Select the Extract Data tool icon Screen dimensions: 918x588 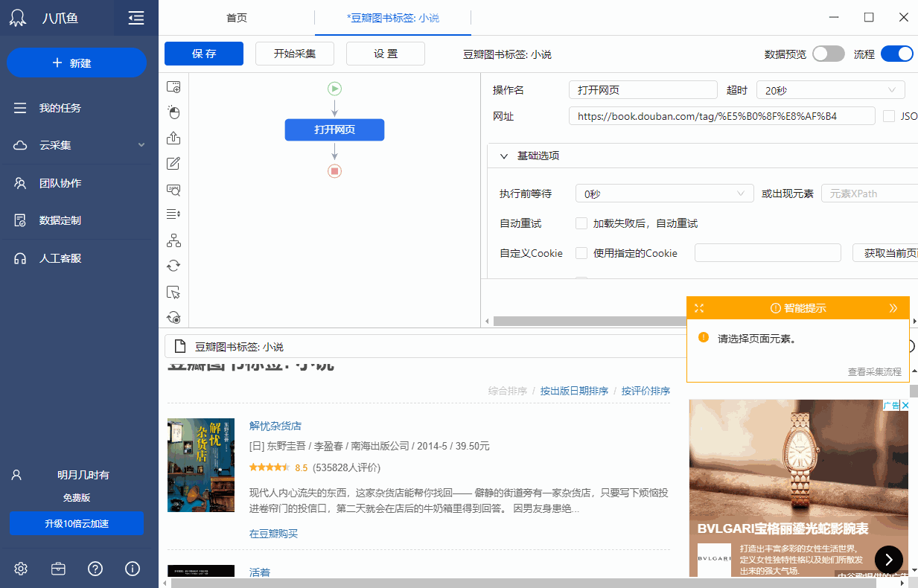point(173,138)
